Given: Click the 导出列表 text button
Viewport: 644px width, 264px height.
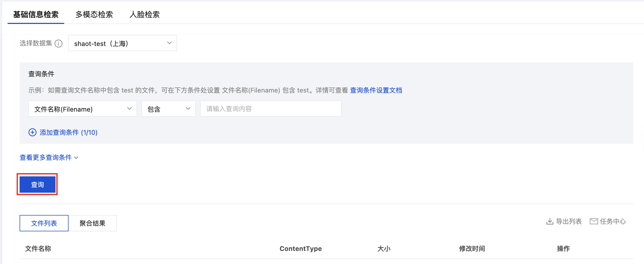Looking at the screenshot, I should pyautogui.click(x=569, y=222).
